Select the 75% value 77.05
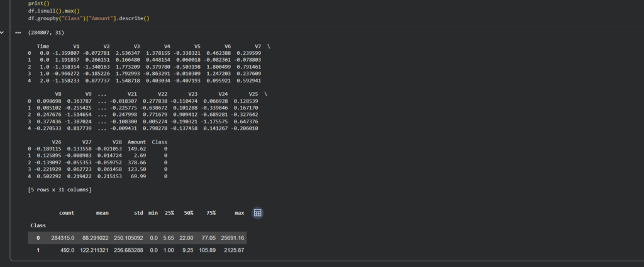Image resolution: width=644 pixels, height=267 pixels. click(x=209, y=238)
